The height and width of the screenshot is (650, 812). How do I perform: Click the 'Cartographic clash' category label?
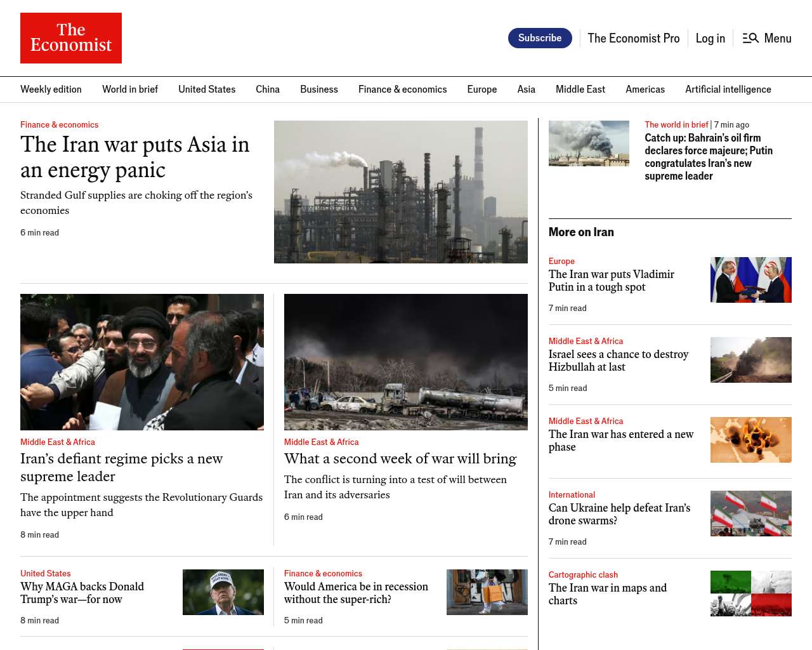(x=582, y=574)
